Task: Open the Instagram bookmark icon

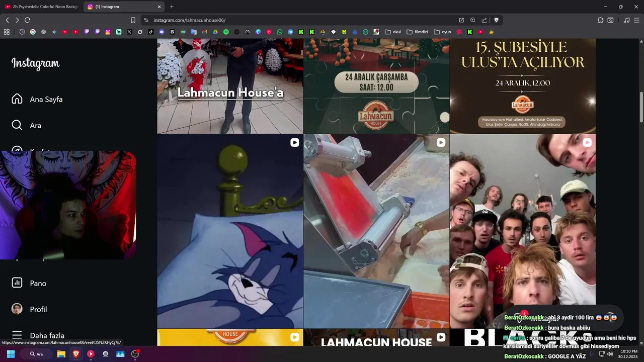Action: click(x=108, y=32)
